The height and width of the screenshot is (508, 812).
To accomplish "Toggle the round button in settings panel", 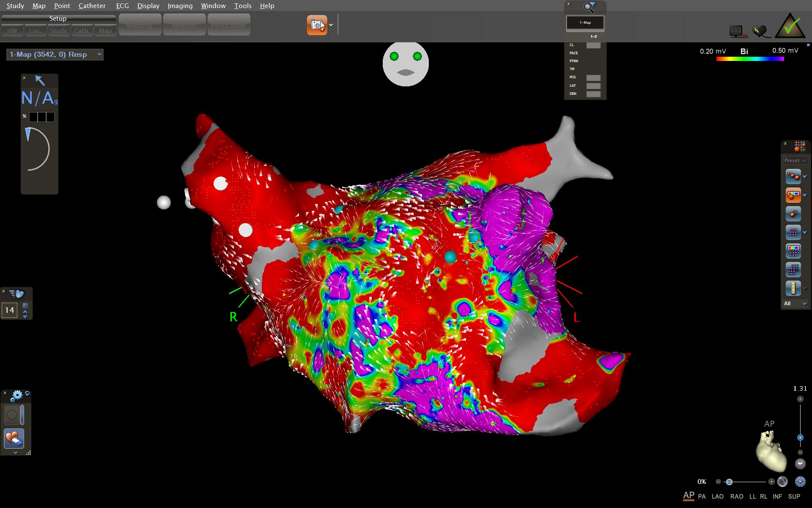I will tap(12, 415).
